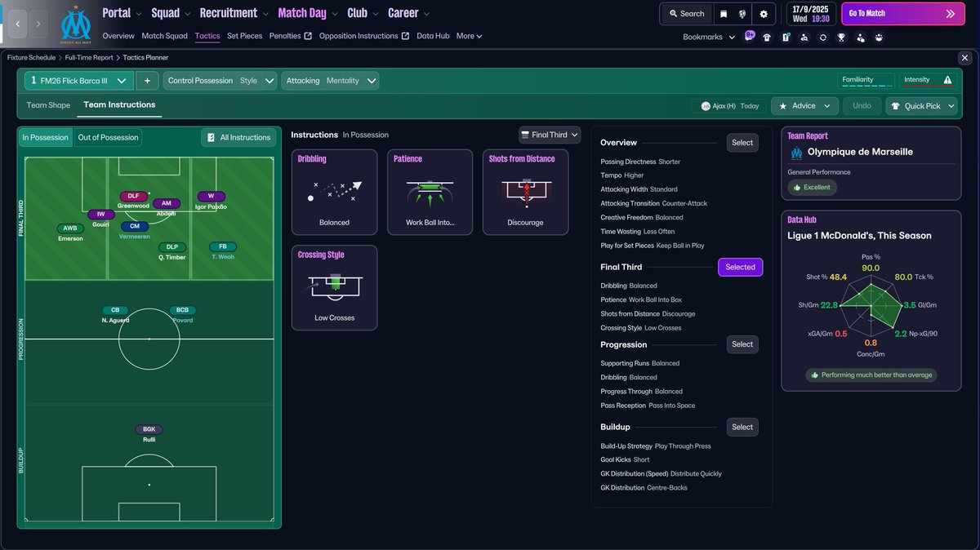Screen dimensions: 980x550
Task: Expand the Quick Pick dropdown
Action: [921, 106]
